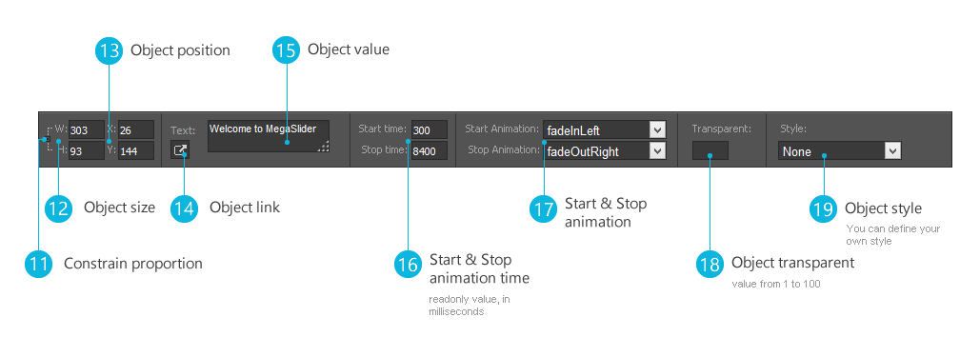Open the Start Animation dropdown arrow
980x357 pixels.
(657, 129)
